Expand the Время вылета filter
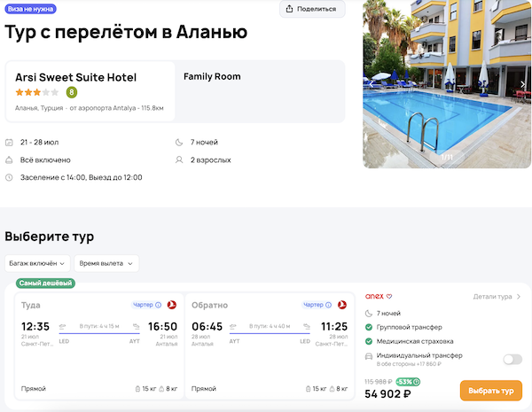Screen dimensions: 532x412 [106, 263]
